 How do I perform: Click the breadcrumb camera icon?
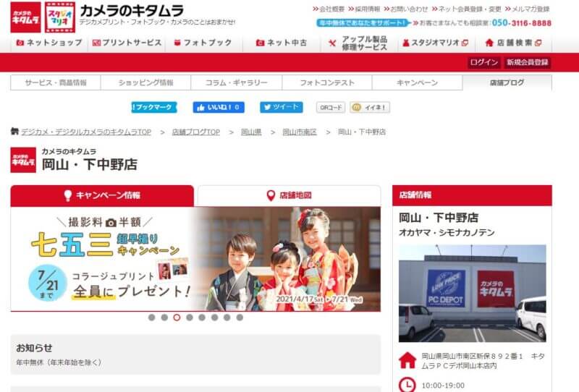coord(14,132)
